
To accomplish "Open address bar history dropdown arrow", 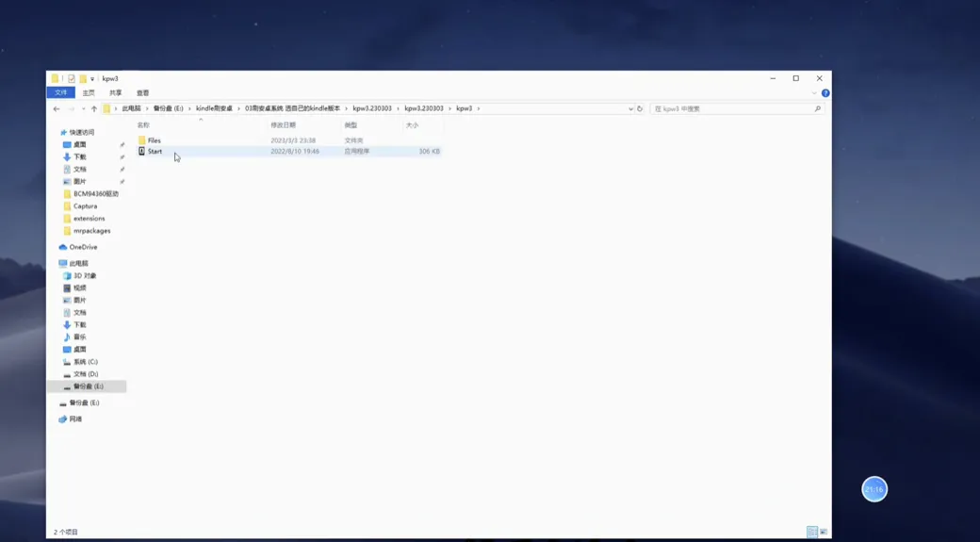I will tap(630, 108).
